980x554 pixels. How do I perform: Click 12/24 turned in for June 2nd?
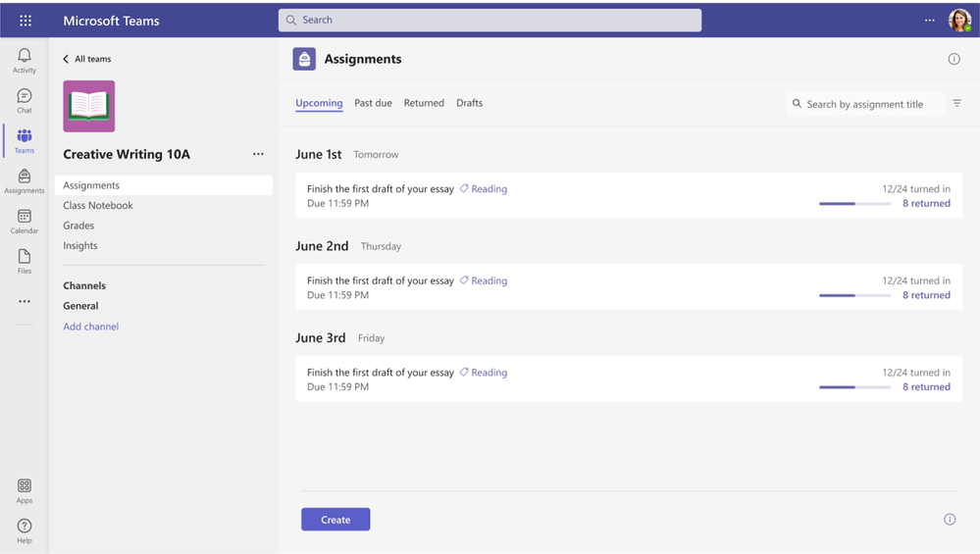tap(916, 280)
